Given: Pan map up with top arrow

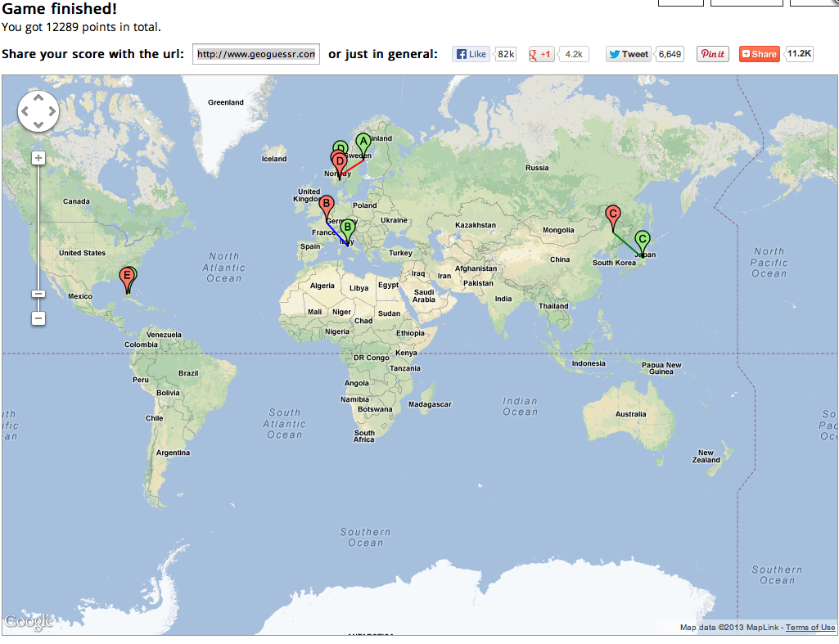Looking at the screenshot, I should [38, 98].
